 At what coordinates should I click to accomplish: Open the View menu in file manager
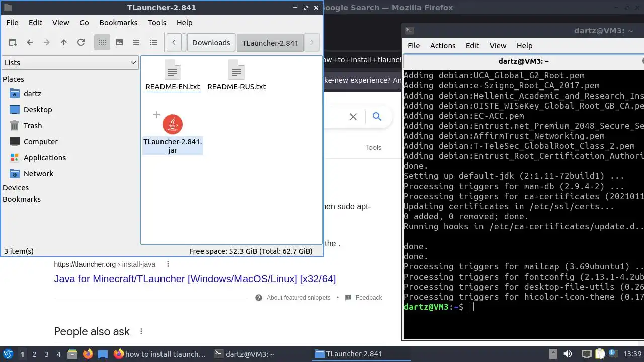[x=60, y=23]
